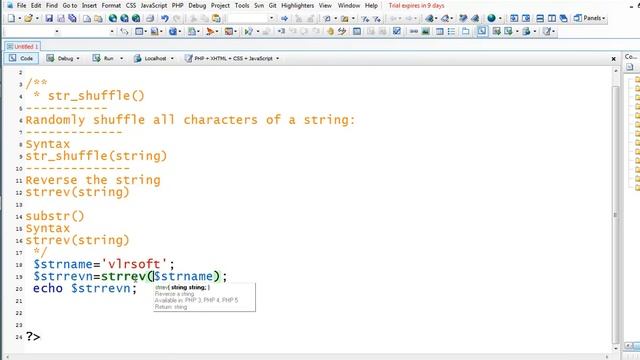Viewport: 640px width, 360px height.
Task: Click the Undo arrow icon
Action: pyautogui.click(x=164, y=18)
